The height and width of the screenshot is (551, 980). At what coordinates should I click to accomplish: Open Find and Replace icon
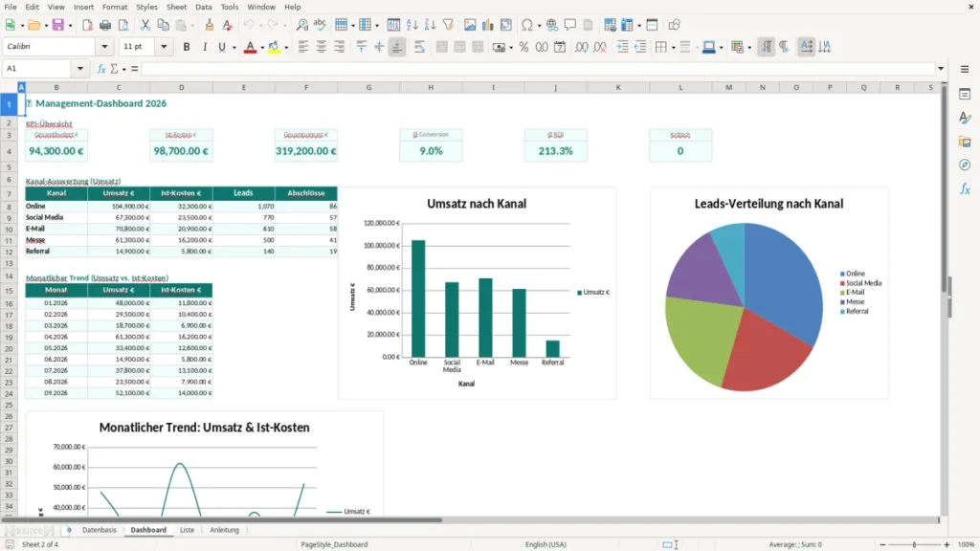tap(301, 25)
